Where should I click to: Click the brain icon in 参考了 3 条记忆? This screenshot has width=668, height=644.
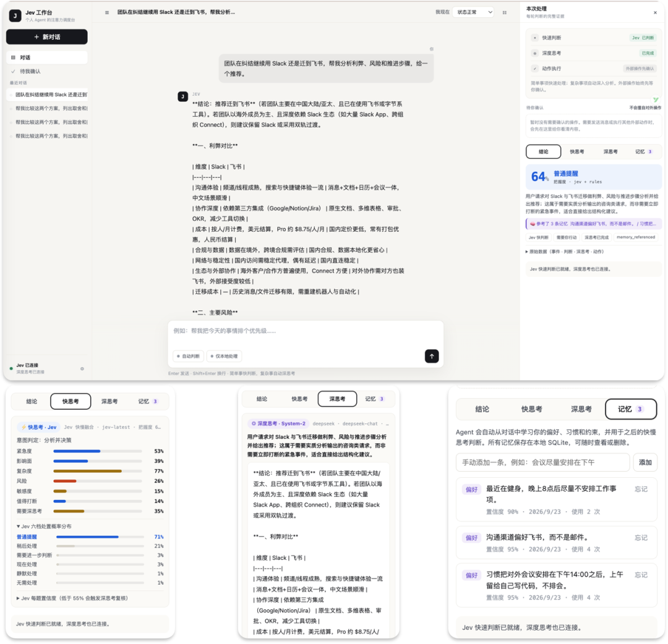(x=532, y=224)
